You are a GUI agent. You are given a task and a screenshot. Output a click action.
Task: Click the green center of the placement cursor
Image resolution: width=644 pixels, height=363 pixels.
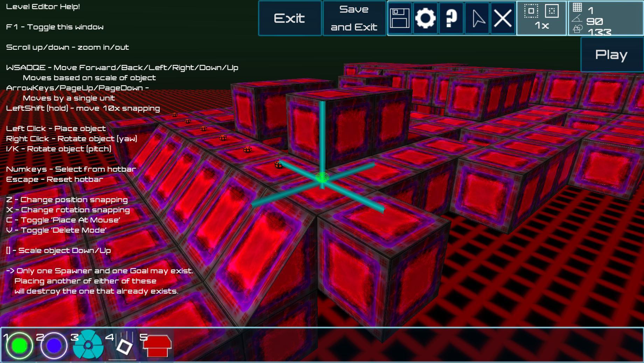pyautogui.click(x=322, y=178)
